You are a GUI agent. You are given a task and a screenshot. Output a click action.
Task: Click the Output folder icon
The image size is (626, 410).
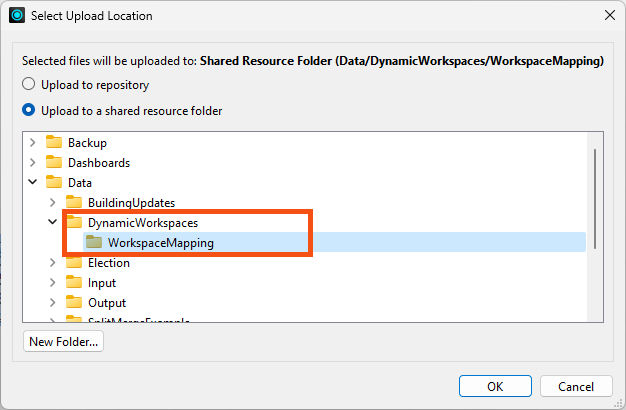[74, 303]
